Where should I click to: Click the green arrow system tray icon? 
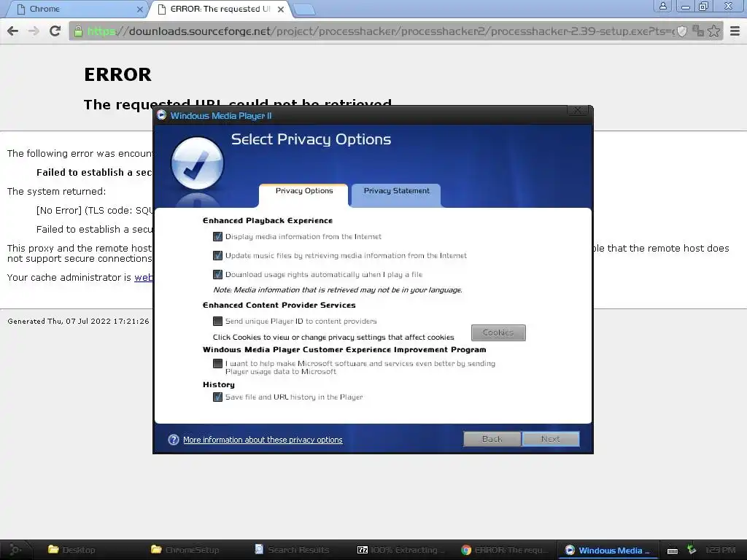[x=692, y=550]
